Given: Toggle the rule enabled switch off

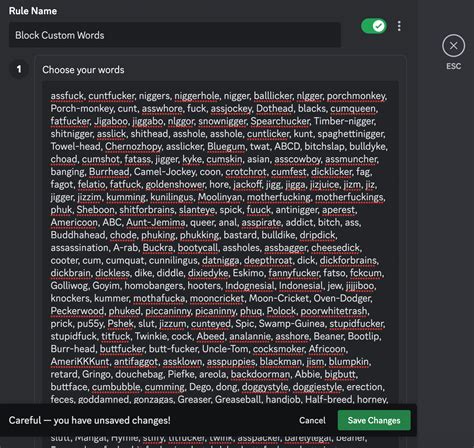Looking at the screenshot, I should coord(374,26).
